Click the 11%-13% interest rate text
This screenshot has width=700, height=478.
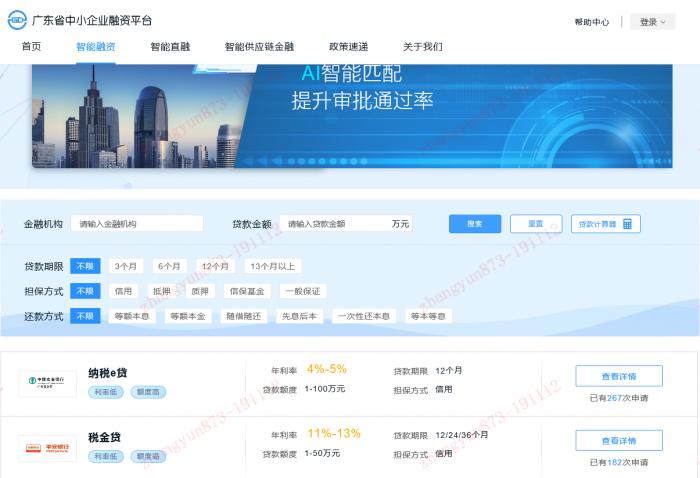(x=334, y=433)
